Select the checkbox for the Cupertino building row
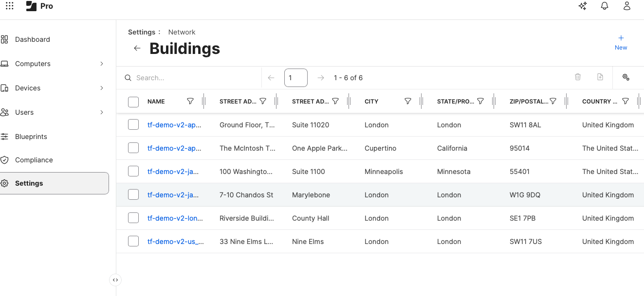This screenshot has width=644, height=296. (133, 147)
